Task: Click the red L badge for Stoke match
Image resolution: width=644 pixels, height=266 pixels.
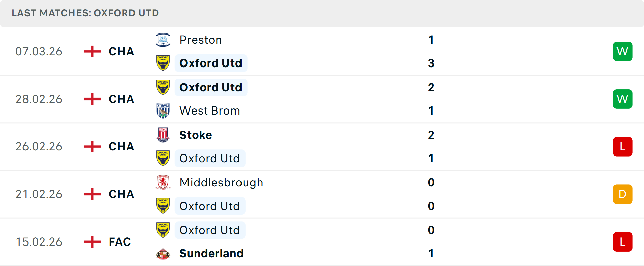Action: (x=623, y=147)
